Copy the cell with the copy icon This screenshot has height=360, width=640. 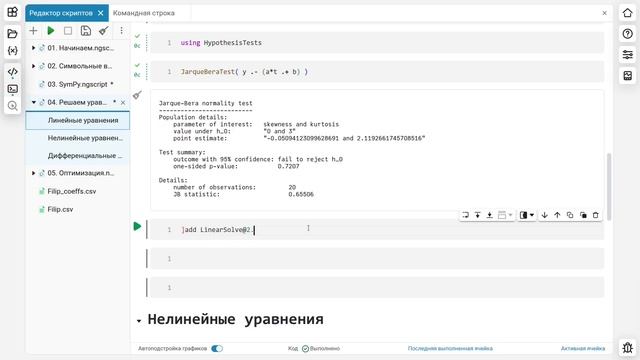click(570, 215)
